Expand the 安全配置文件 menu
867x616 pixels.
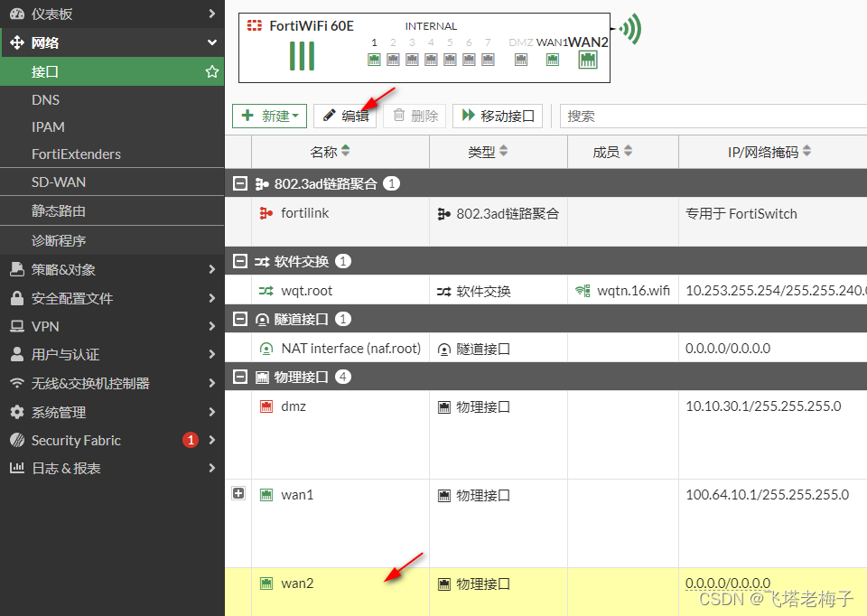click(x=112, y=298)
